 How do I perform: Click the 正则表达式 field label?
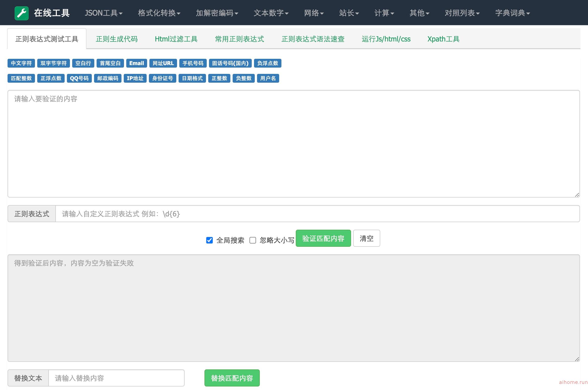32,214
